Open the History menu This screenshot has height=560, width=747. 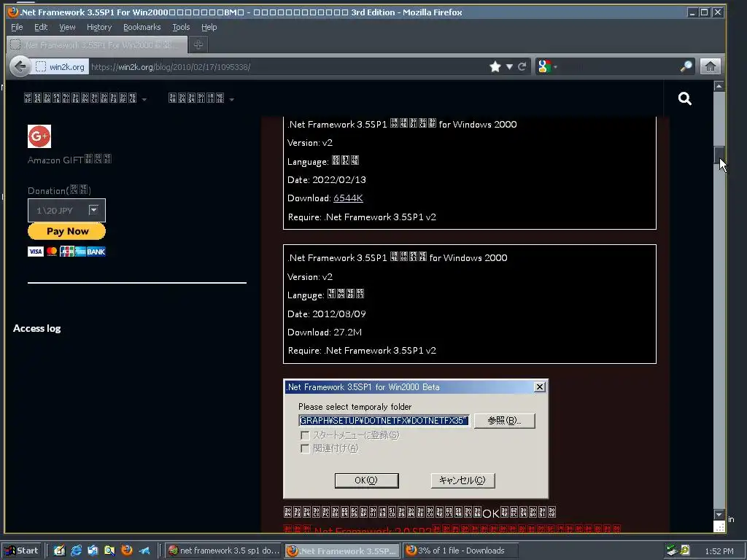(x=99, y=27)
